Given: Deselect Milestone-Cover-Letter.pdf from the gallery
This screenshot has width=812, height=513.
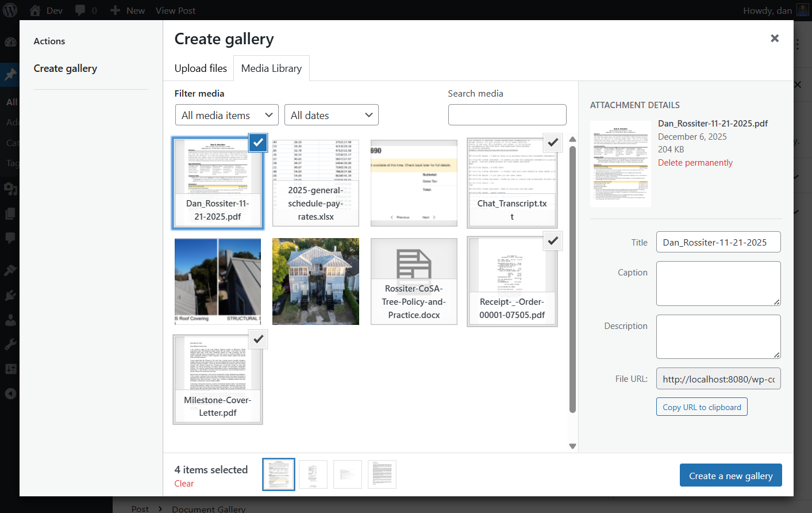Looking at the screenshot, I should [x=258, y=339].
